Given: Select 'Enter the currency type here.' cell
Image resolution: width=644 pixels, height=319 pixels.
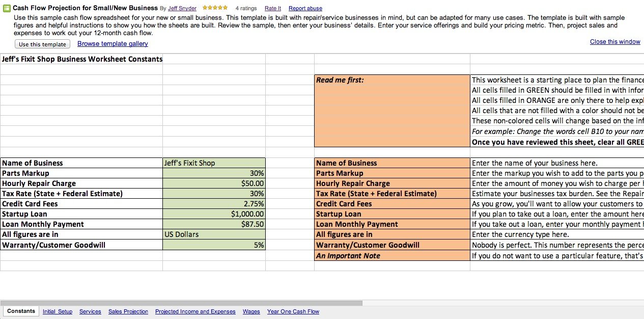Looking at the screenshot, I should (x=557, y=234).
